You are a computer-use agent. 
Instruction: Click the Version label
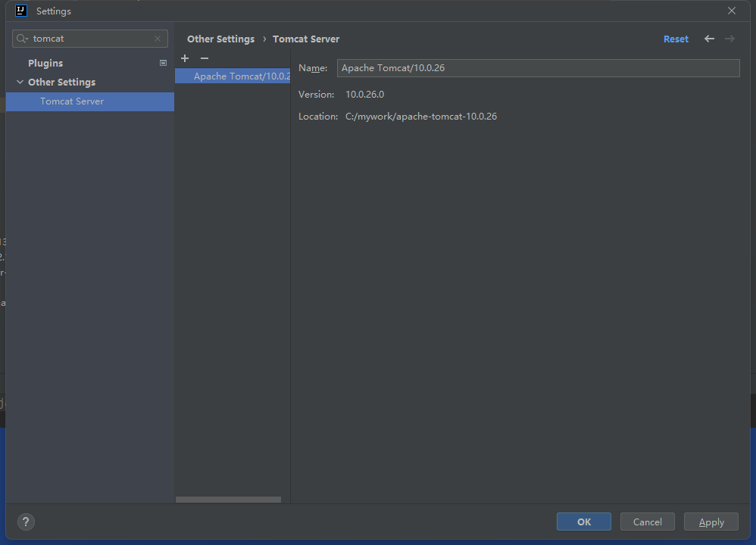(x=317, y=95)
